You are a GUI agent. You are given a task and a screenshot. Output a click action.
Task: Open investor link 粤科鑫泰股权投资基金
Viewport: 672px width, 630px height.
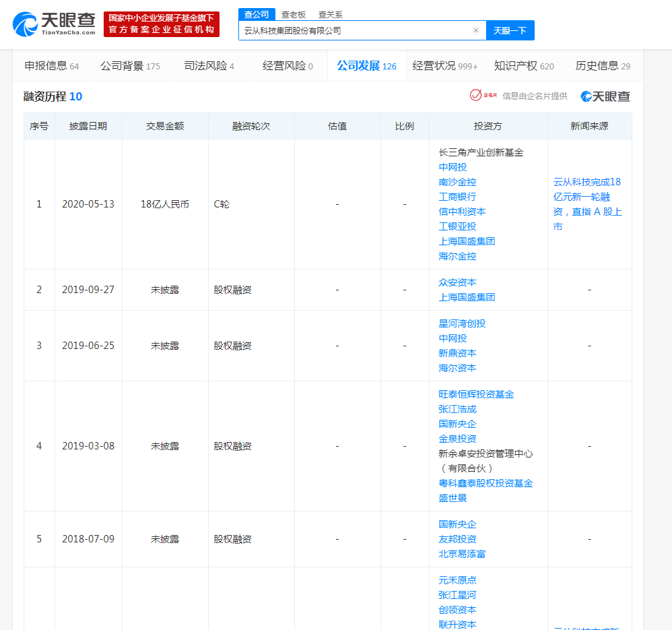[485, 483]
